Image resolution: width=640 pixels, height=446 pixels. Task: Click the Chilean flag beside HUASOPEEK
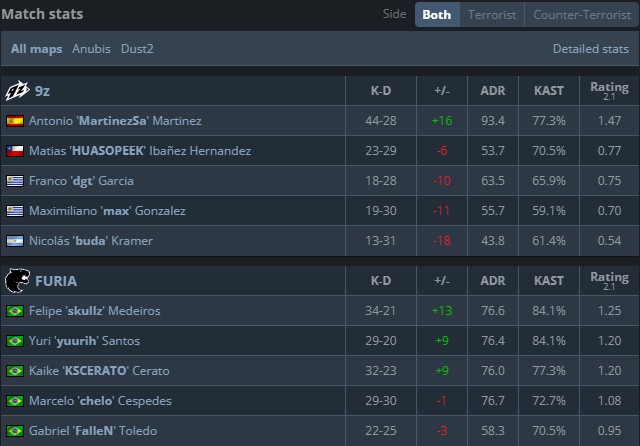tap(15, 151)
